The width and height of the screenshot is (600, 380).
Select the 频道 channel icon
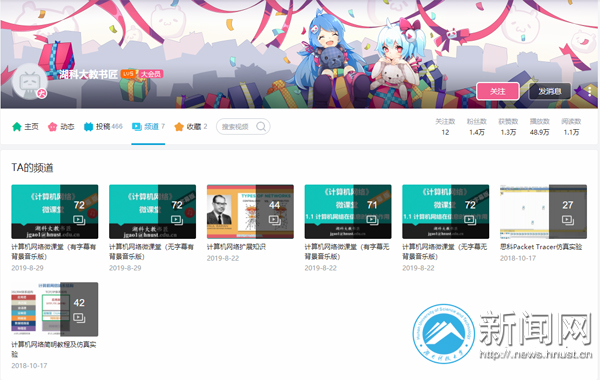coord(137,127)
